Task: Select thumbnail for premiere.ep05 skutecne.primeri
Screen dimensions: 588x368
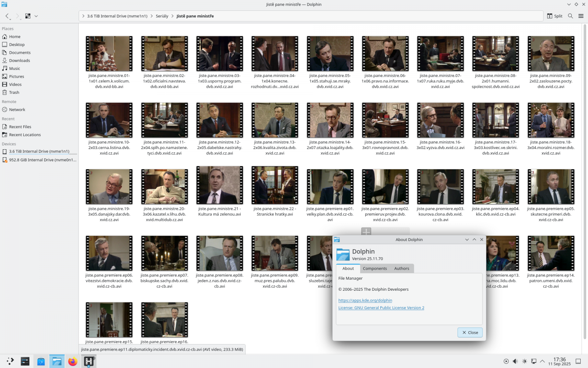Action: tap(551, 187)
